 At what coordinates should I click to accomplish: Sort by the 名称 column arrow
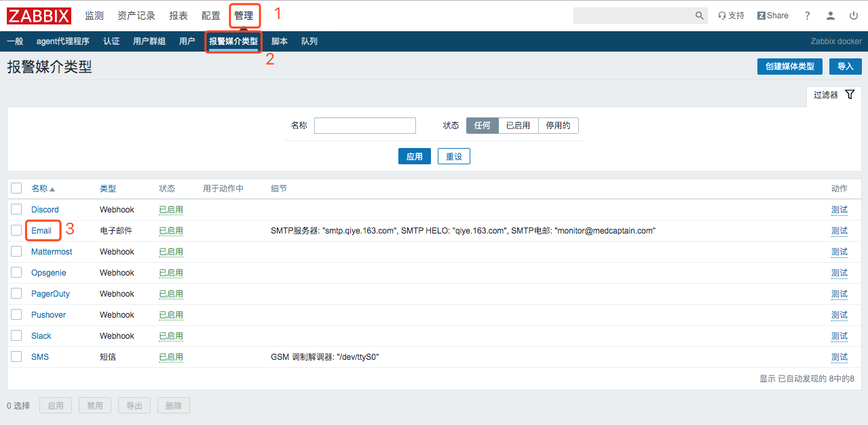pos(52,189)
